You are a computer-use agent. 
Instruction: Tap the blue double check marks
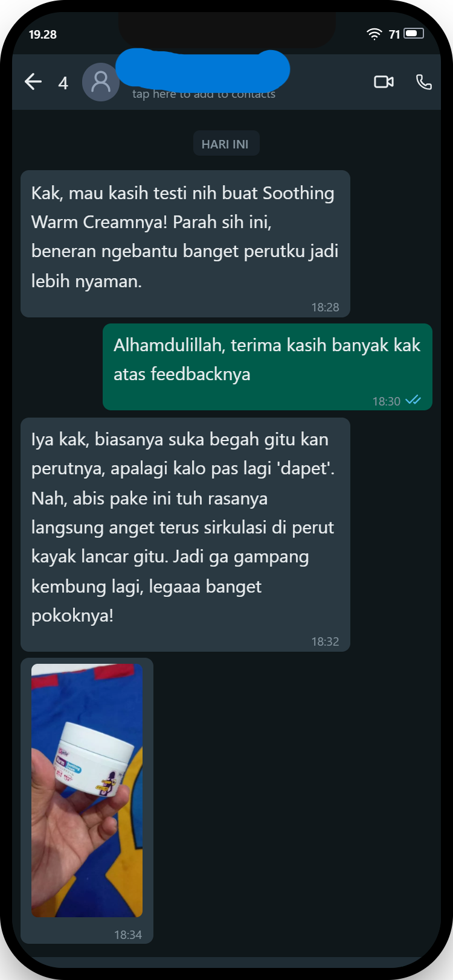(x=413, y=400)
